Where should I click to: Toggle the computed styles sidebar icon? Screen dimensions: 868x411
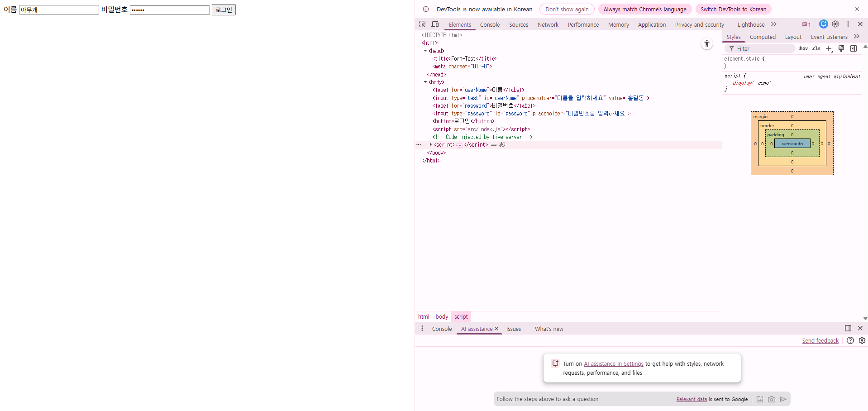tap(854, 49)
